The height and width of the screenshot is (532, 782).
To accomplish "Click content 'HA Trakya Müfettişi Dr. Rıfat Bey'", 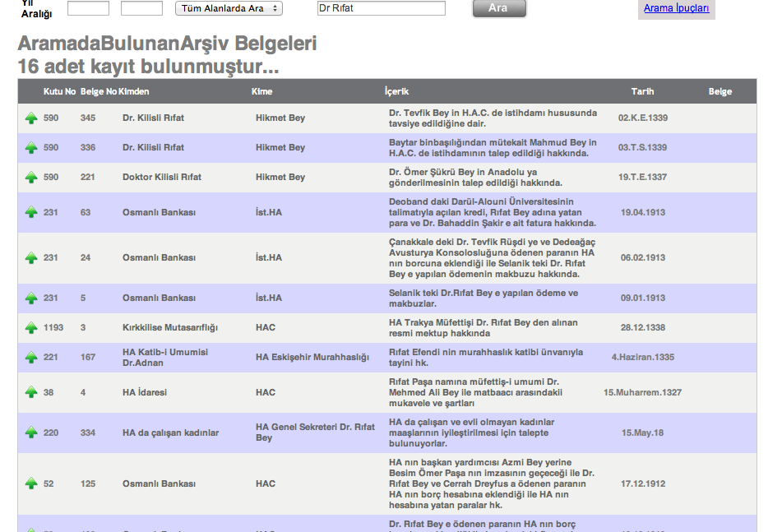I will click(x=484, y=327).
